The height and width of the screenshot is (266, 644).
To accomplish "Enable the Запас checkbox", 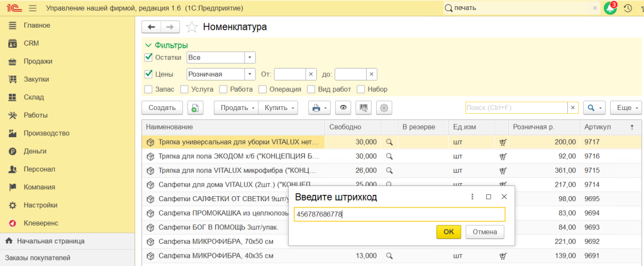I will coord(148,89).
